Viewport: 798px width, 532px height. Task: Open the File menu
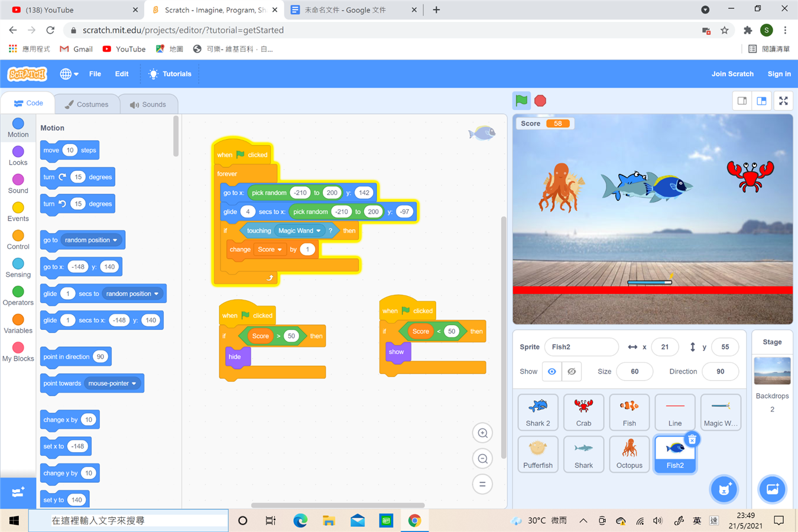[x=95, y=74]
